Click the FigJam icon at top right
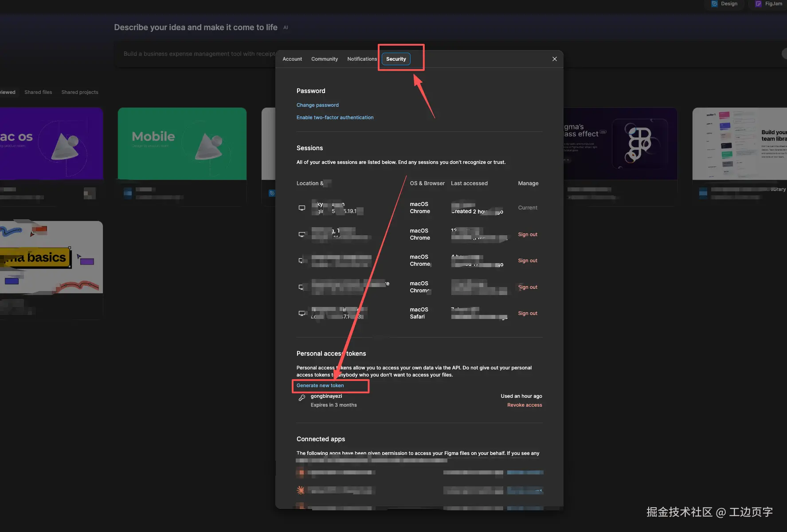Screen dimensions: 787x532 [x=758, y=4]
